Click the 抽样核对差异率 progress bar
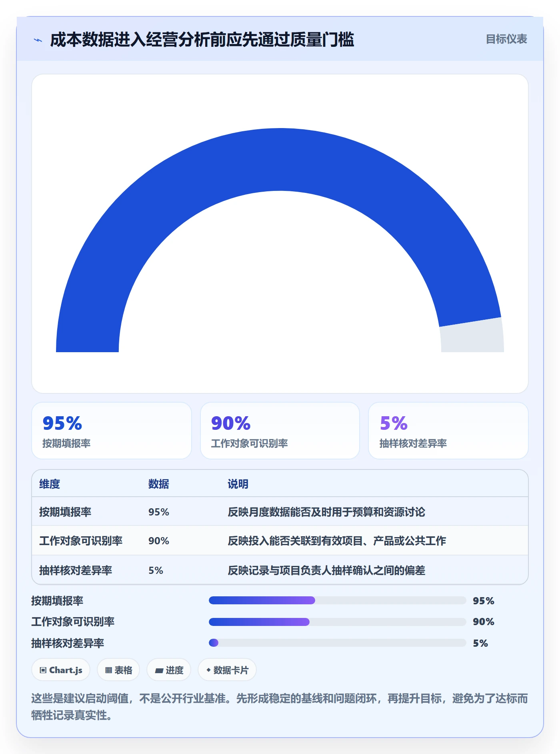The width and height of the screenshot is (560, 754). point(338,643)
